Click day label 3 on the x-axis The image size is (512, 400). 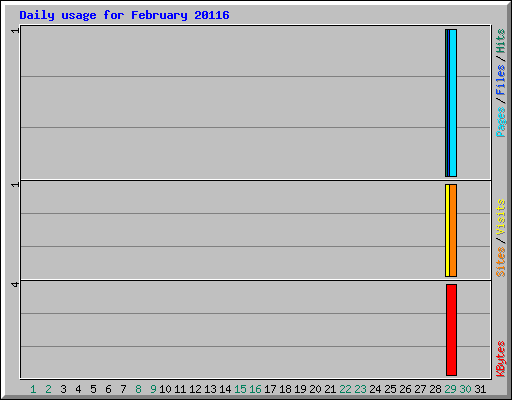63,389
